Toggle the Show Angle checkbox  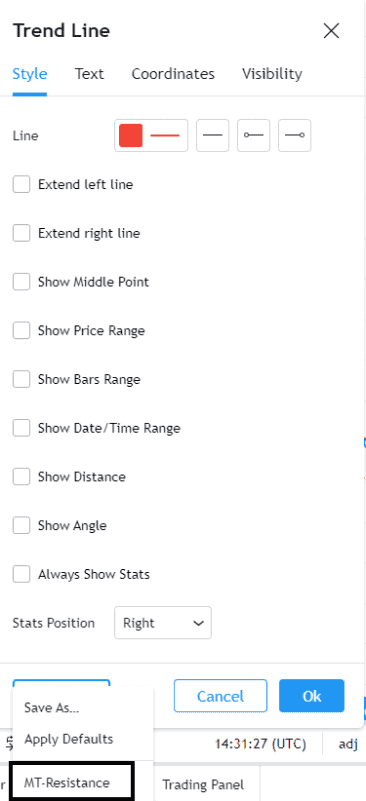click(21, 526)
